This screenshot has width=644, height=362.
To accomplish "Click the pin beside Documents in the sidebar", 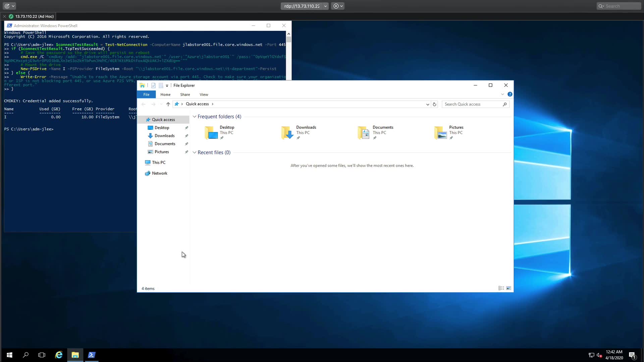I will coord(186,144).
